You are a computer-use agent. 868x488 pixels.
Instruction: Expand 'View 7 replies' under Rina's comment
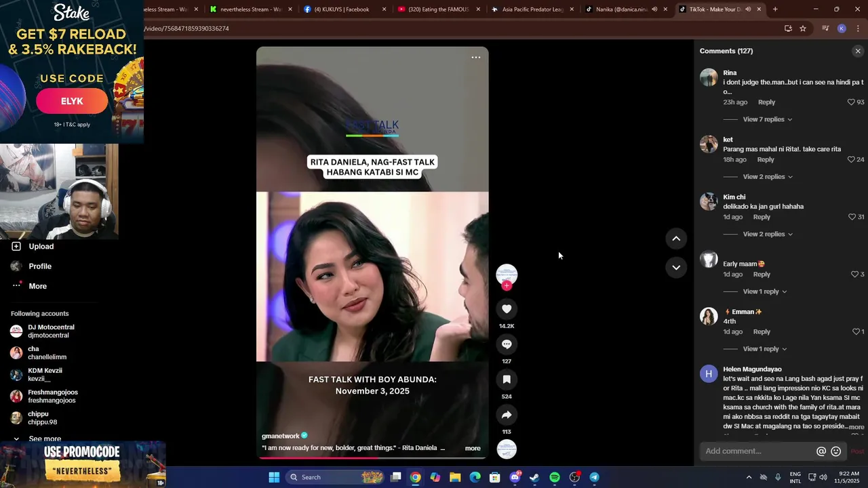(x=768, y=119)
